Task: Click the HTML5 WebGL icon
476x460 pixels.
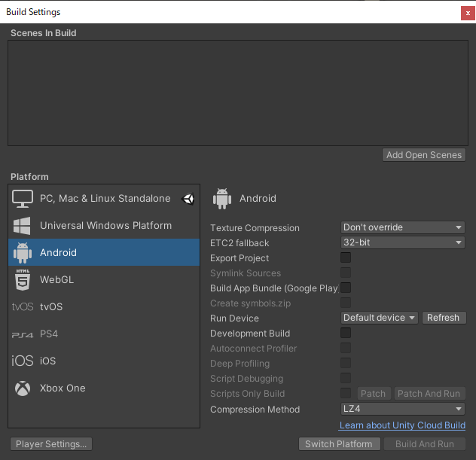Action: click(23, 279)
